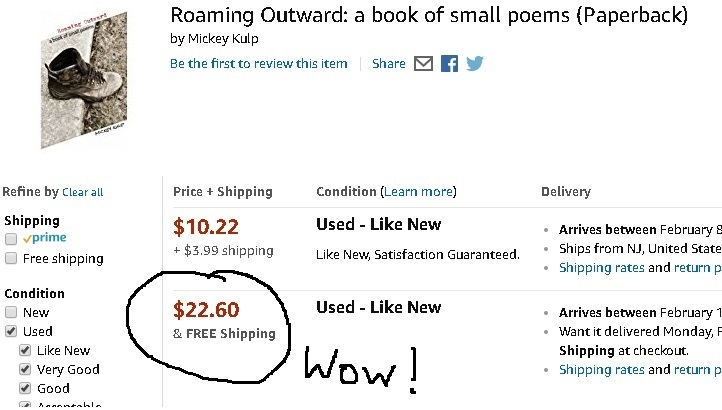Share this book on Facebook
Image resolution: width=722 pixels, height=410 pixels.
[449, 63]
